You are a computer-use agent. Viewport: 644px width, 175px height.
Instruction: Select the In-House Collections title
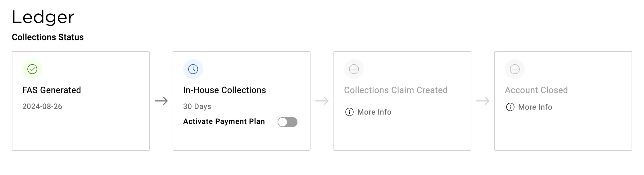point(224,90)
